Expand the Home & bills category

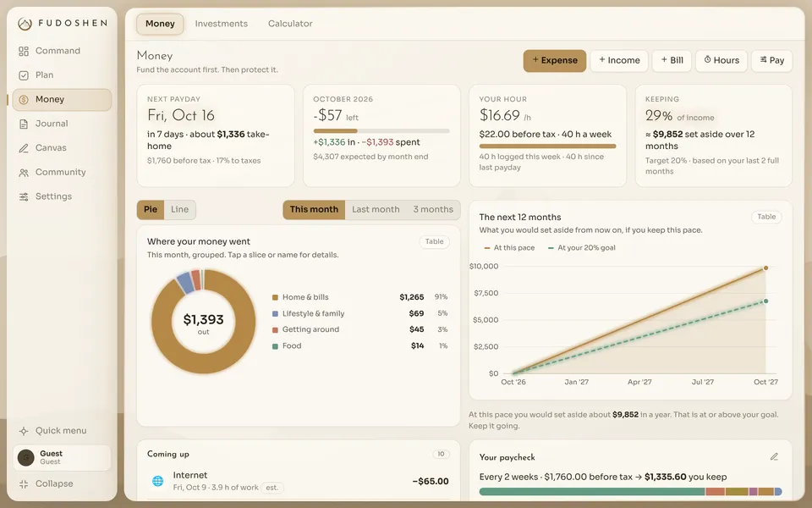point(359,297)
